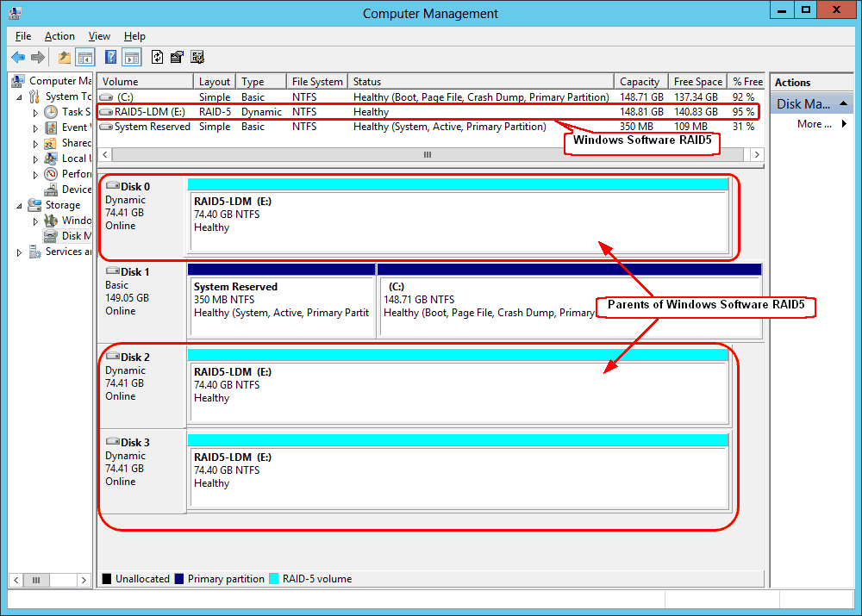Collapse the System Tools tree node
This screenshot has width=862, height=616.
click(20, 97)
